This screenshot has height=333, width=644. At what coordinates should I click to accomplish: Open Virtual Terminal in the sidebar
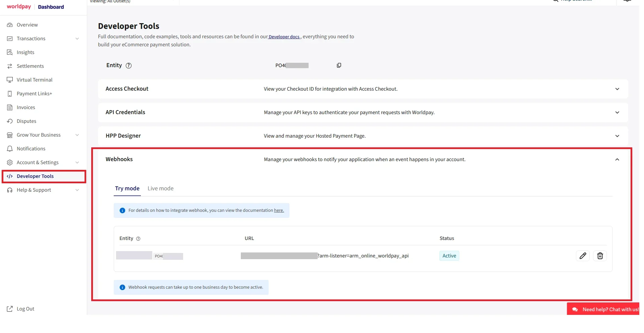tap(35, 80)
